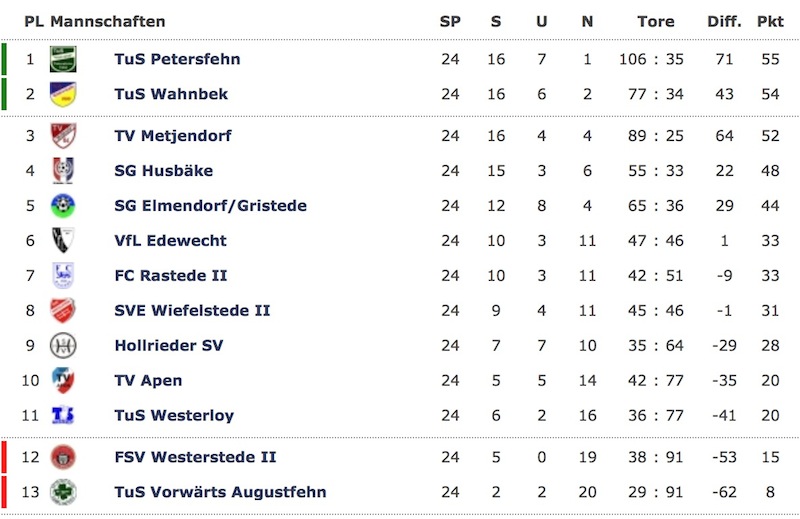Click the SVE Wiefelstede II crest
Image resolution: width=800 pixels, height=519 pixels.
(x=63, y=311)
